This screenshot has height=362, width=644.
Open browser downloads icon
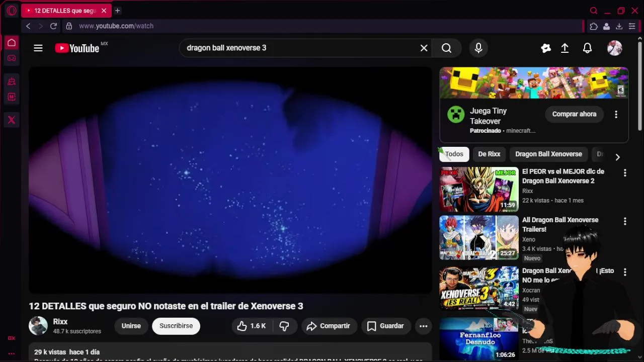619,26
